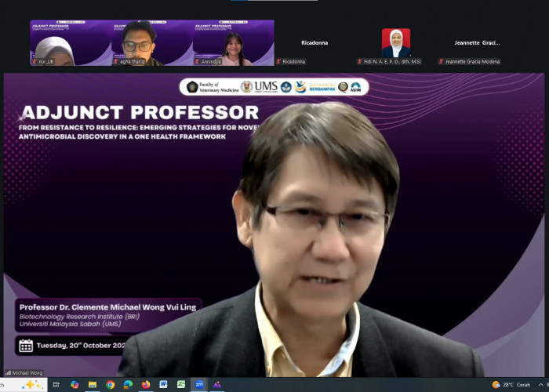
Task: Open the green spreadsheet app in the taskbar
Action: (181, 384)
